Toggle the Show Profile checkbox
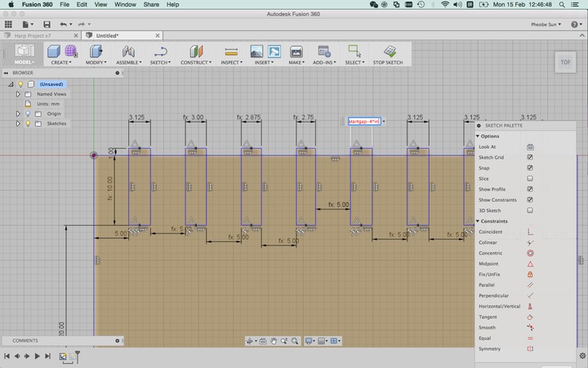588x368 pixels. [530, 189]
